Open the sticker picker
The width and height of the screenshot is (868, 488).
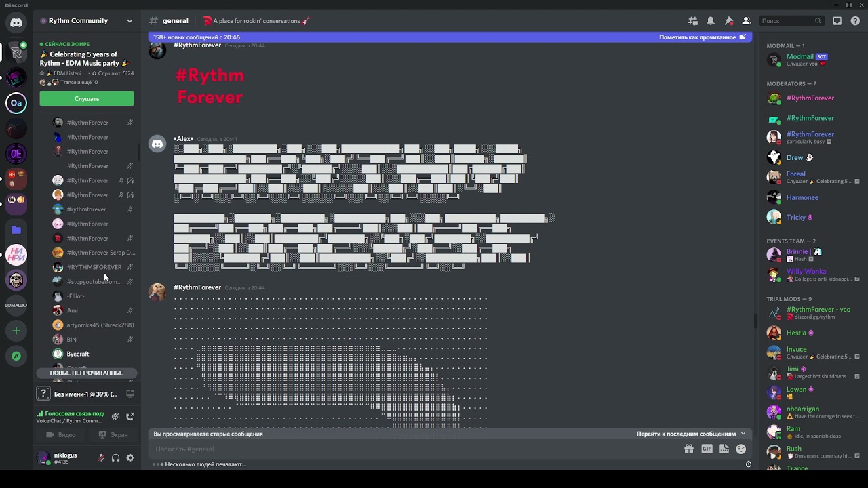click(724, 449)
